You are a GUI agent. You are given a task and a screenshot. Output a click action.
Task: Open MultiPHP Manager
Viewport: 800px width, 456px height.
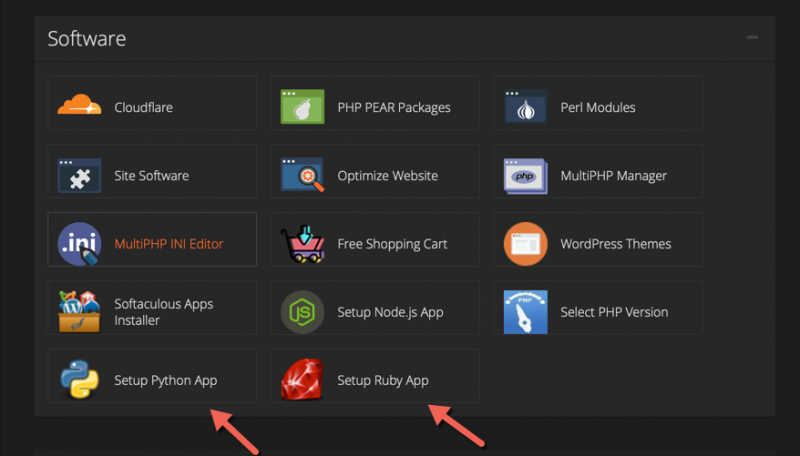point(614,176)
